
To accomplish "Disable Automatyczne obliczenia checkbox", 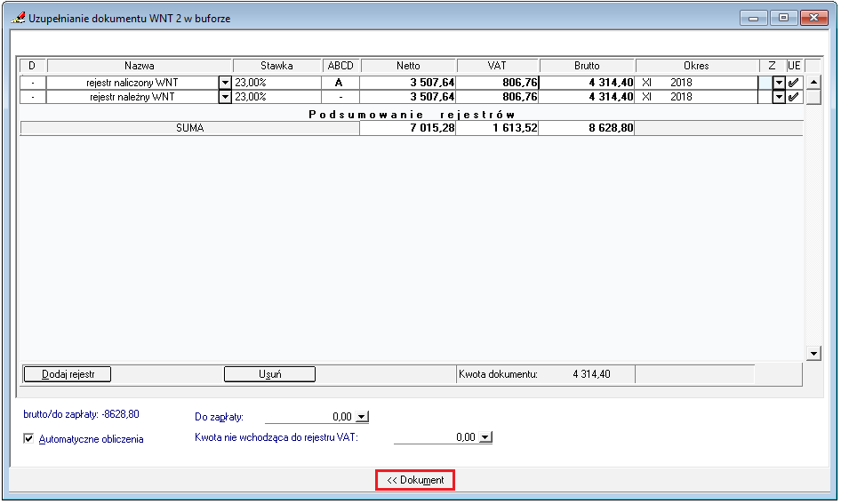I will [29, 438].
